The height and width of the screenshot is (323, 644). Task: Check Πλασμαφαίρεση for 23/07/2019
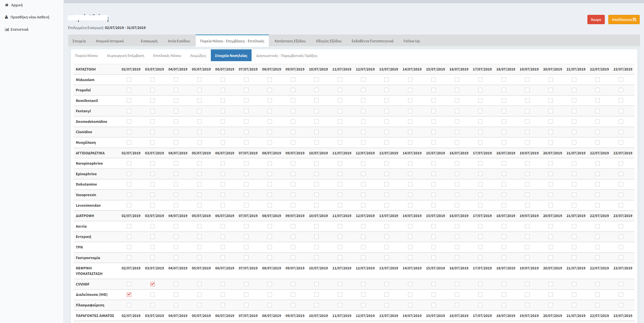tap(621, 305)
